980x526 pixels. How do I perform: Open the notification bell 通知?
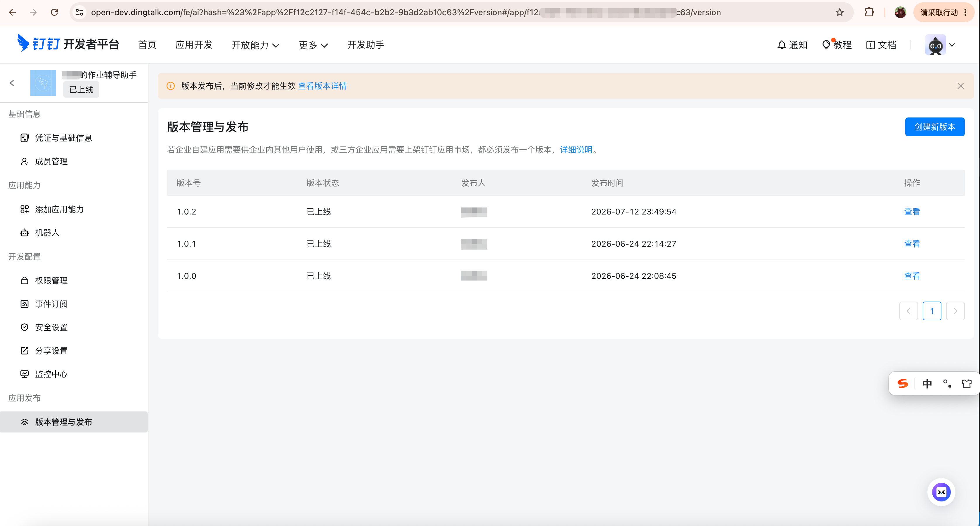tap(792, 45)
